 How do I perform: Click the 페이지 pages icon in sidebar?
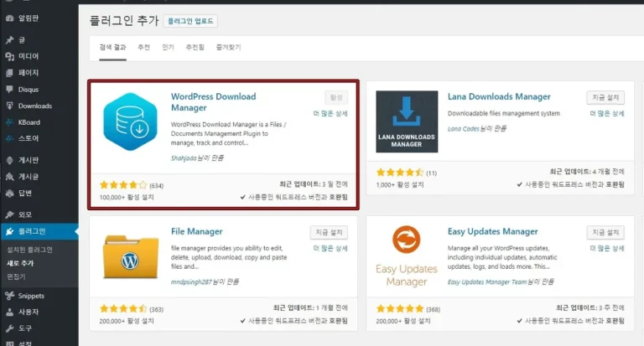pyautogui.click(x=10, y=73)
